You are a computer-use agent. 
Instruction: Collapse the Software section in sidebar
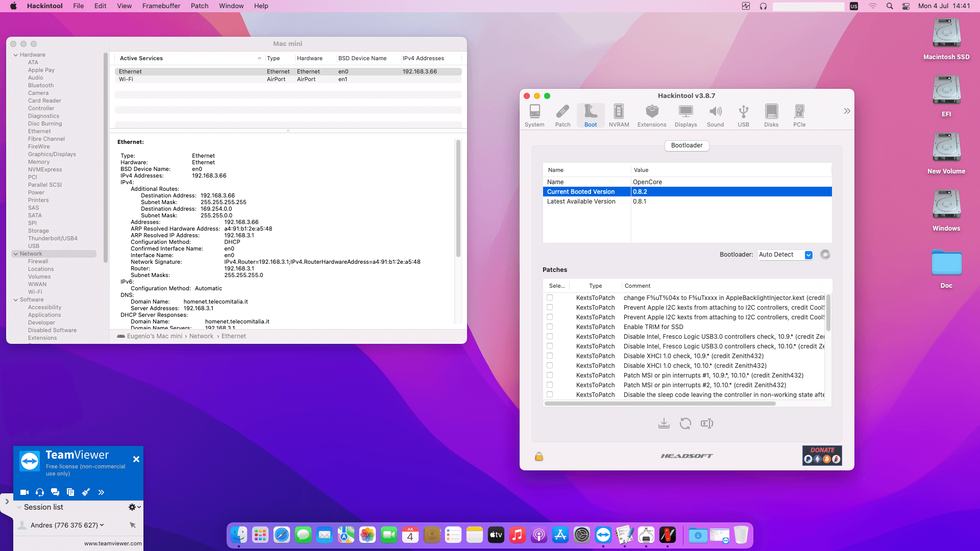coord(16,300)
